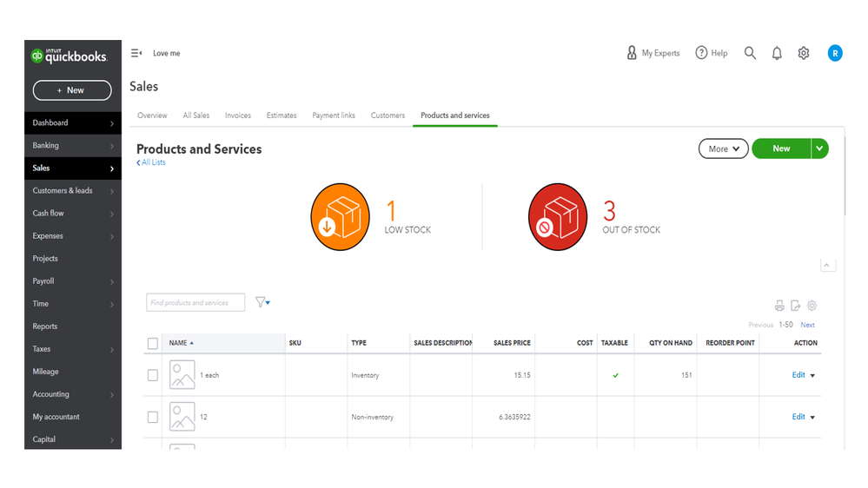The width and height of the screenshot is (868, 488).
Task: Open the filter funnel icon
Action: (261, 302)
